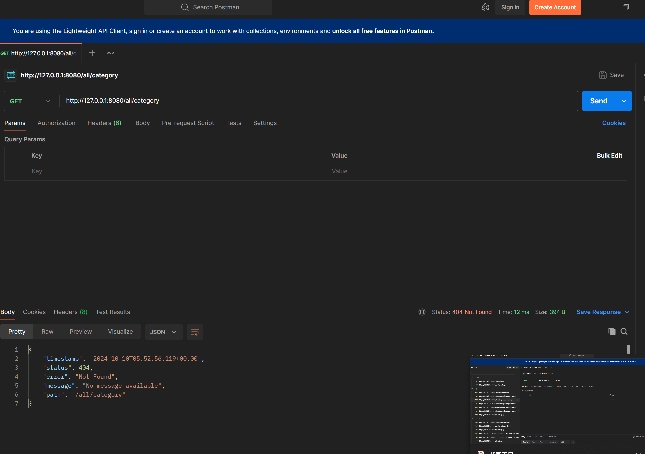Copy the response body with copy icon
This screenshot has height=454, width=645.
coord(612,331)
